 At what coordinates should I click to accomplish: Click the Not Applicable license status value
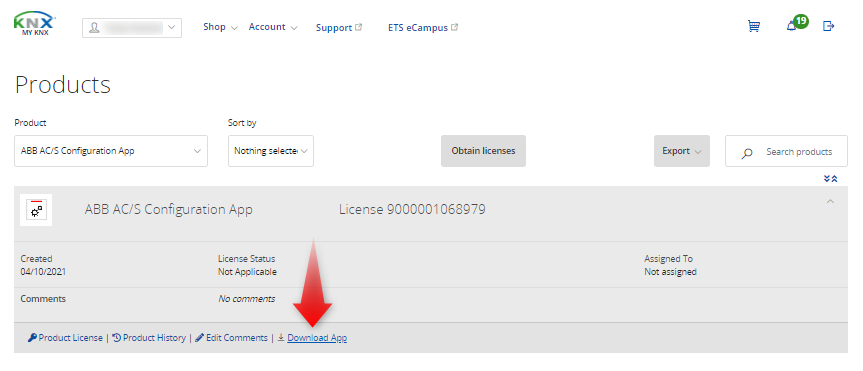click(x=247, y=272)
